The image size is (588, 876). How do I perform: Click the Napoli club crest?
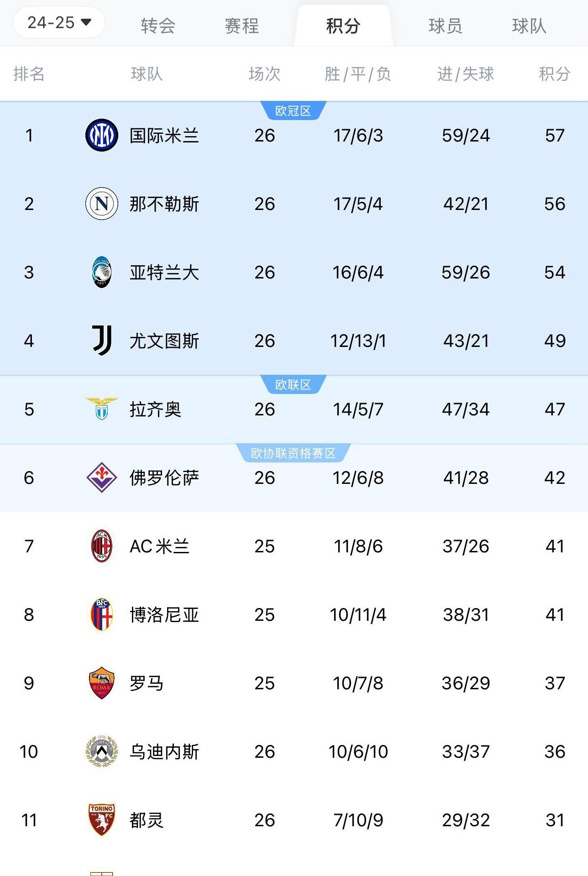pos(101,204)
